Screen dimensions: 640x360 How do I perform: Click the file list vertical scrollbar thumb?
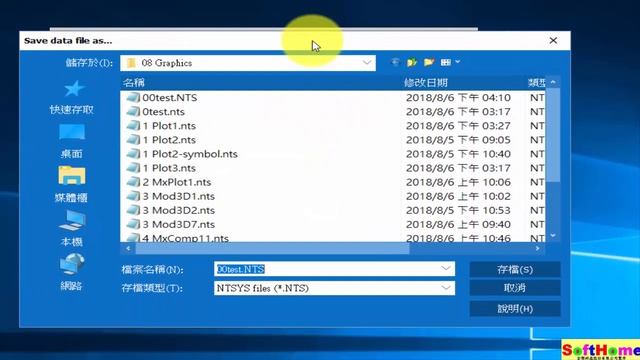(553, 135)
